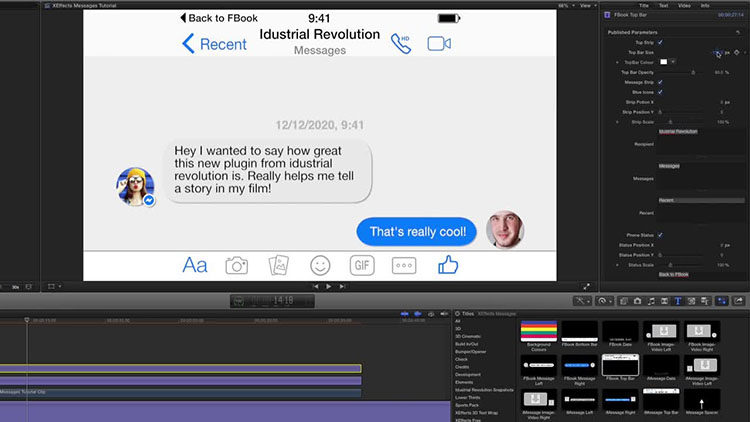The height and width of the screenshot is (422, 750).
Task: Reset Published Parameters with the arrow
Action: coord(738,33)
